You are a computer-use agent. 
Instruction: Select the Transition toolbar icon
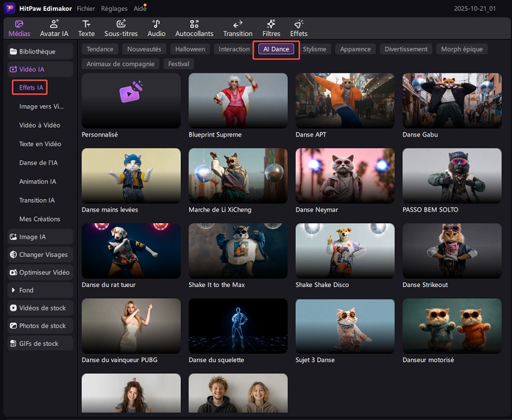tap(237, 28)
